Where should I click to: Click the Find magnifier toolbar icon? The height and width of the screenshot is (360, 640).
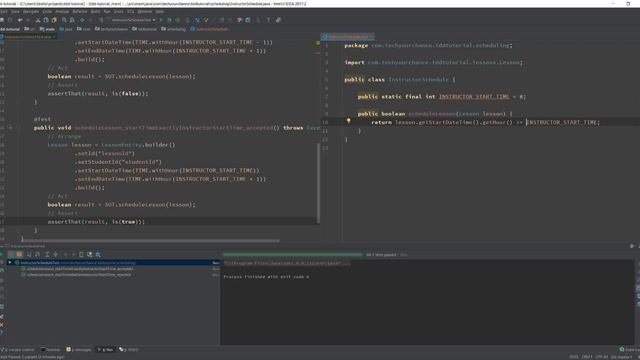point(64,20)
